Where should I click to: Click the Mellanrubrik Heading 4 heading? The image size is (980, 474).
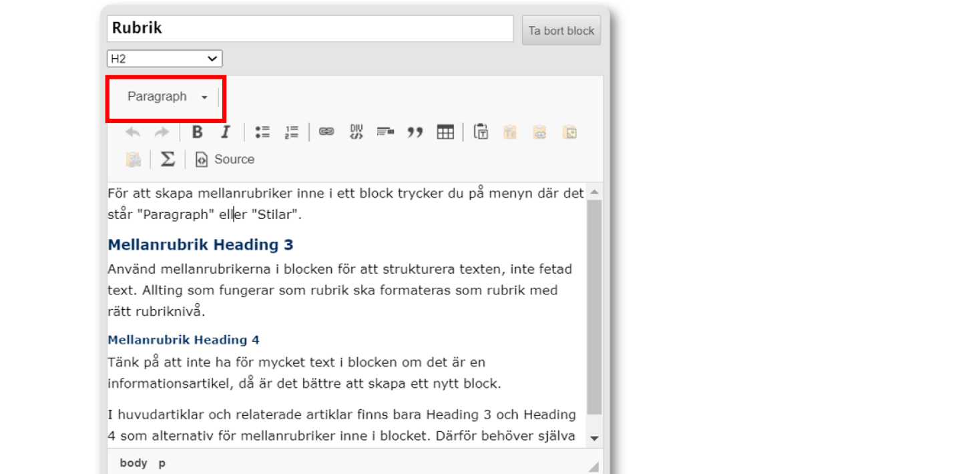(x=184, y=340)
